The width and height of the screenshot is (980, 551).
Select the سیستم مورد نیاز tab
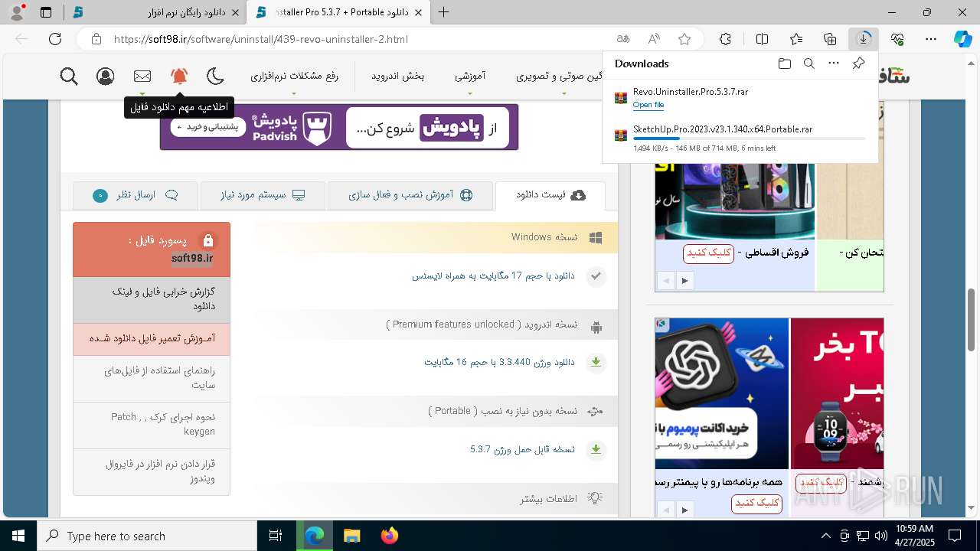point(263,195)
